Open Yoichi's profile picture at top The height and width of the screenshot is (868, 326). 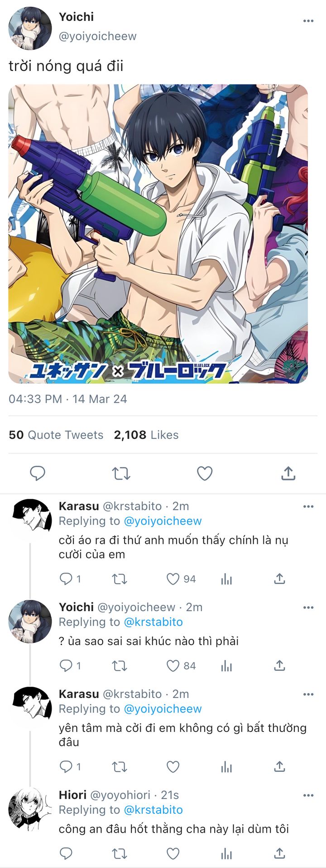(x=30, y=28)
